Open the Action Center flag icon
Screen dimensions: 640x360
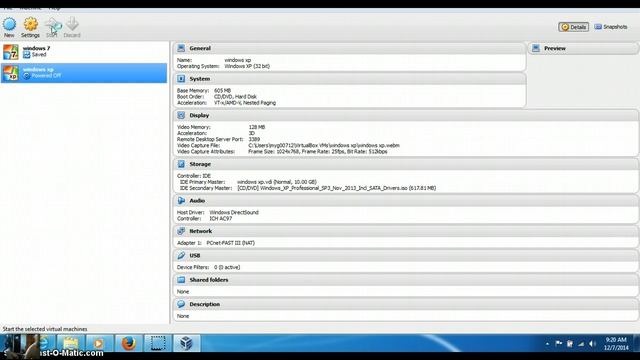point(558,344)
